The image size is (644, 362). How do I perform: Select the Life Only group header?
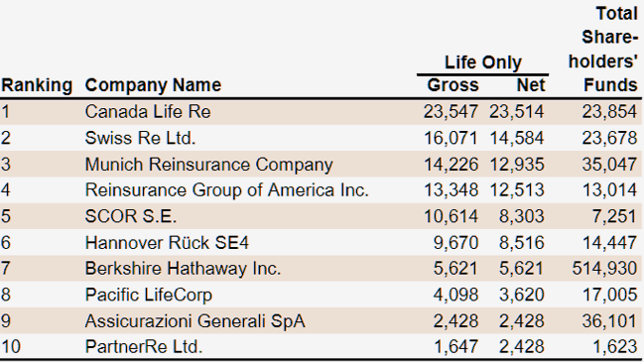pyautogui.click(x=483, y=62)
